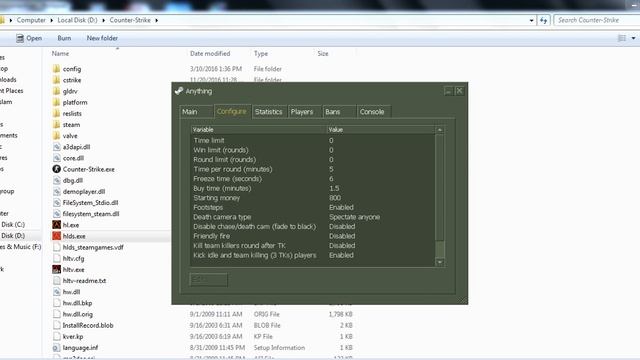
Task: Click the hw.dll file icon
Action: (x=56, y=292)
